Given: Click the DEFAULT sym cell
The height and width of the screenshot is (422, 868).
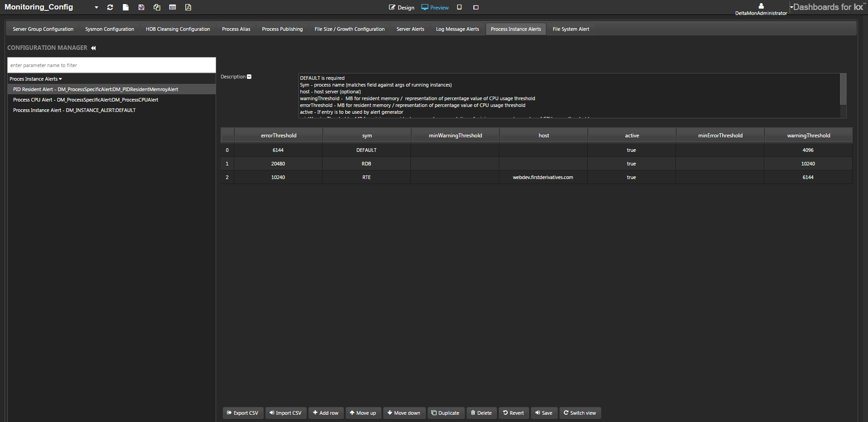Looking at the screenshot, I should click(366, 150).
